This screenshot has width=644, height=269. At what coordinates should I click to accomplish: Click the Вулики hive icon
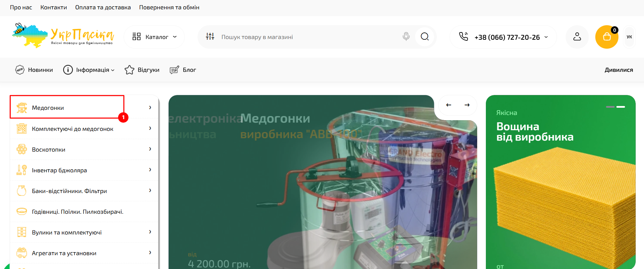click(x=22, y=232)
